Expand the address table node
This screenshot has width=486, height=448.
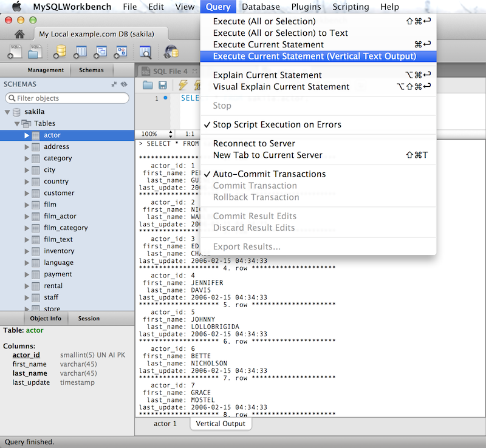tap(27, 147)
